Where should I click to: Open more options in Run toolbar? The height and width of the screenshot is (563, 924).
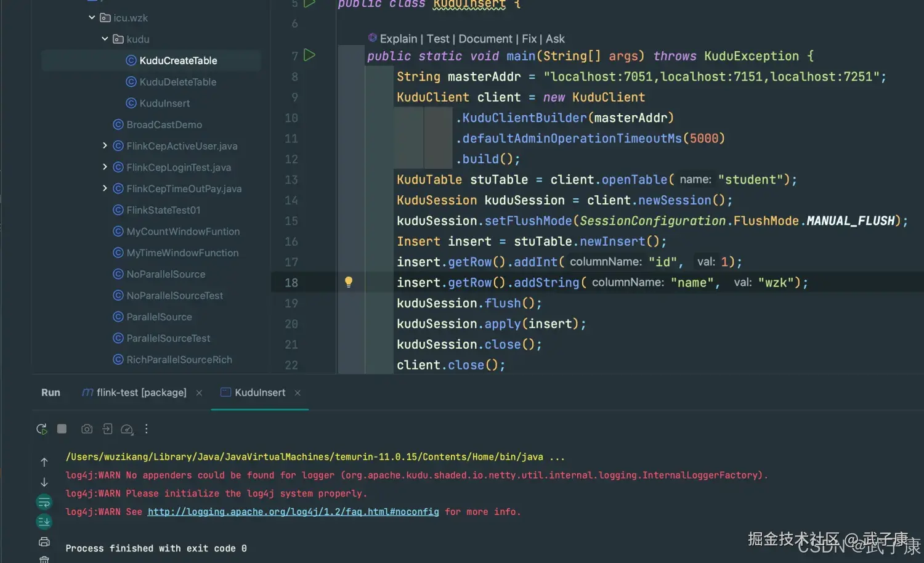tap(146, 429)
